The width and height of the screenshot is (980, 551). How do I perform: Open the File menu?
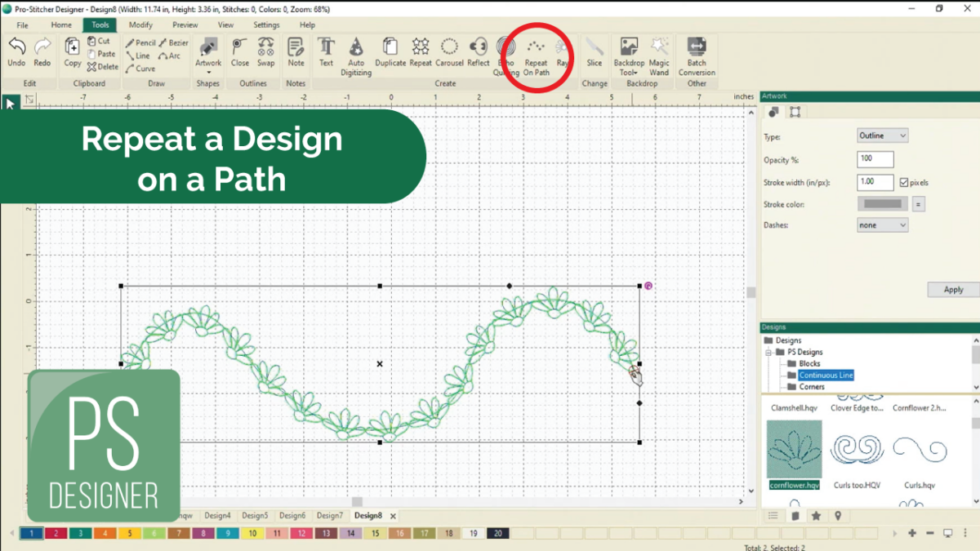22,25
